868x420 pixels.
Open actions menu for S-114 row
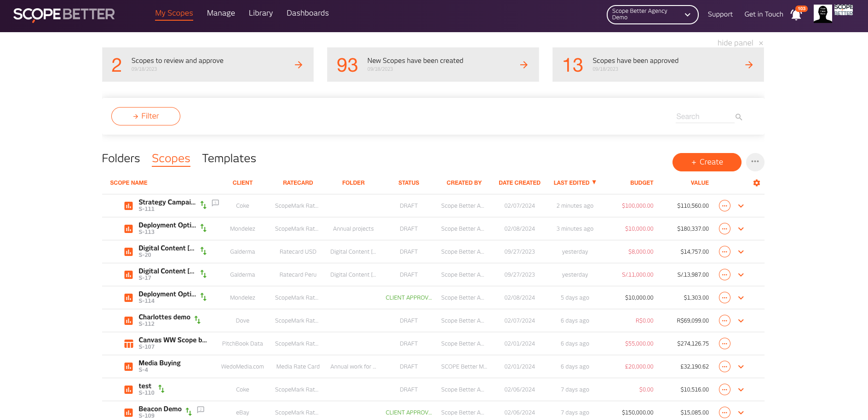point(724,298)
